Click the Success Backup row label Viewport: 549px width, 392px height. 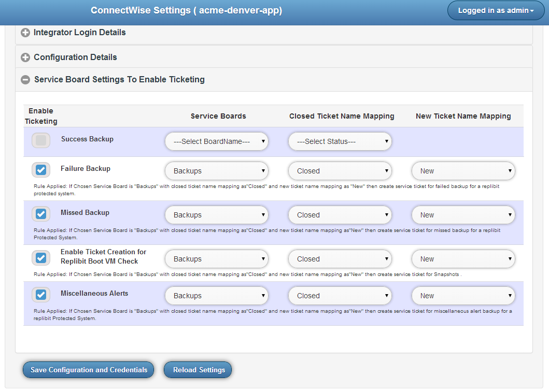pyautogui.click(x=87, y=139)
